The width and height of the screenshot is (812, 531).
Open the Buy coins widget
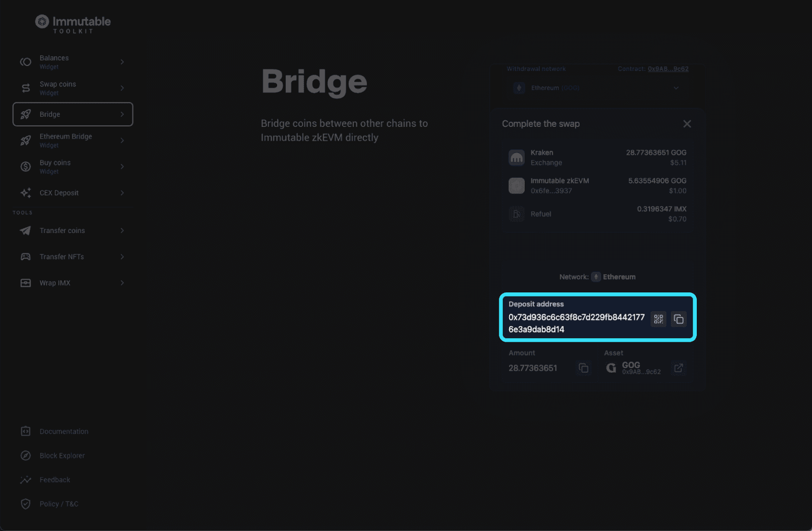tap(73, 167)
